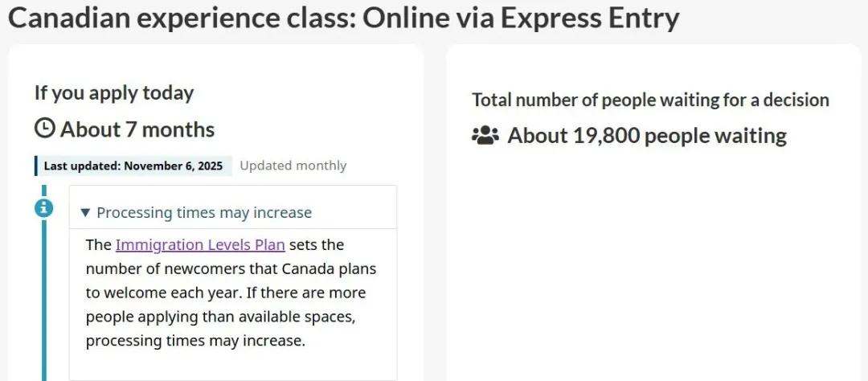This screenshot has height=381, width=868.
Task: Click "people applying than available spaces" line
Action: click(x=220, y=317)
